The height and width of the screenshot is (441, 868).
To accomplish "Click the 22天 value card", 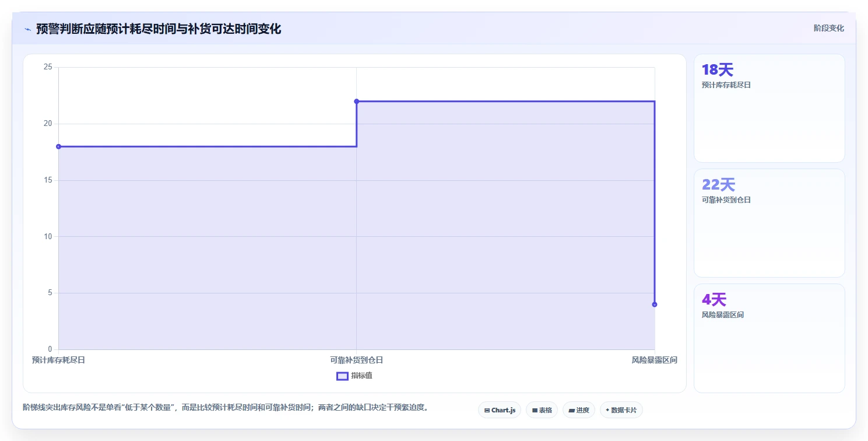I will pyautogui.click(x=769, y=223).
